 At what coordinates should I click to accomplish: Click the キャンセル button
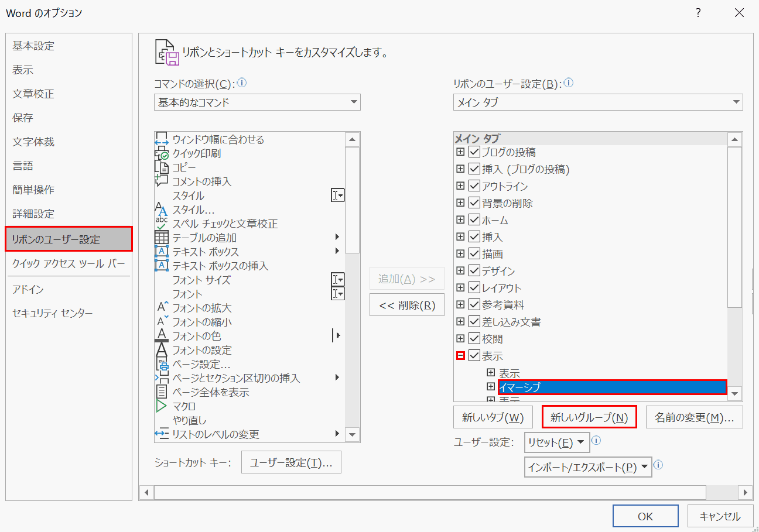[720, 516]
